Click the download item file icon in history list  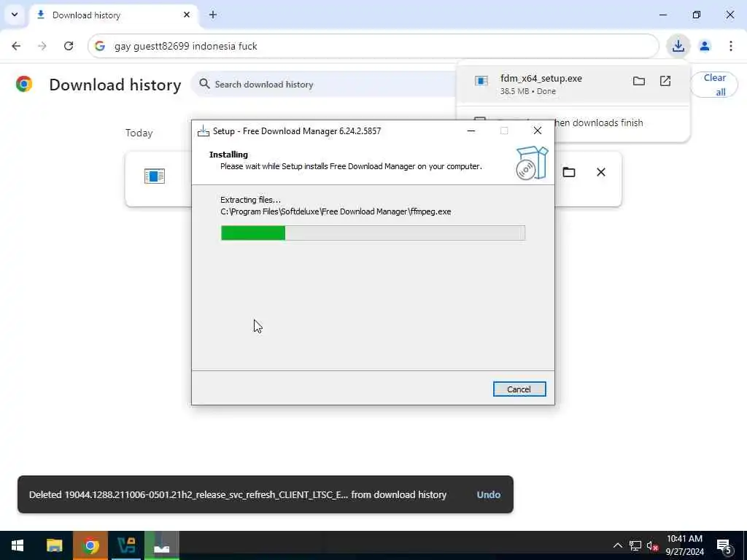tap(155, 176)
